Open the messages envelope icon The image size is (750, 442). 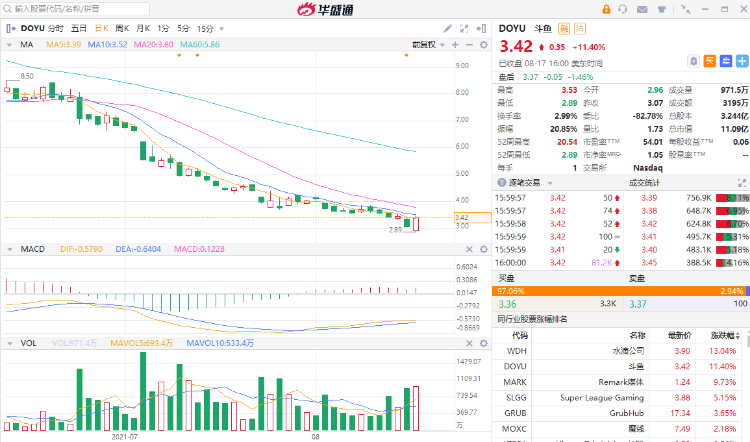pos(642,9)
